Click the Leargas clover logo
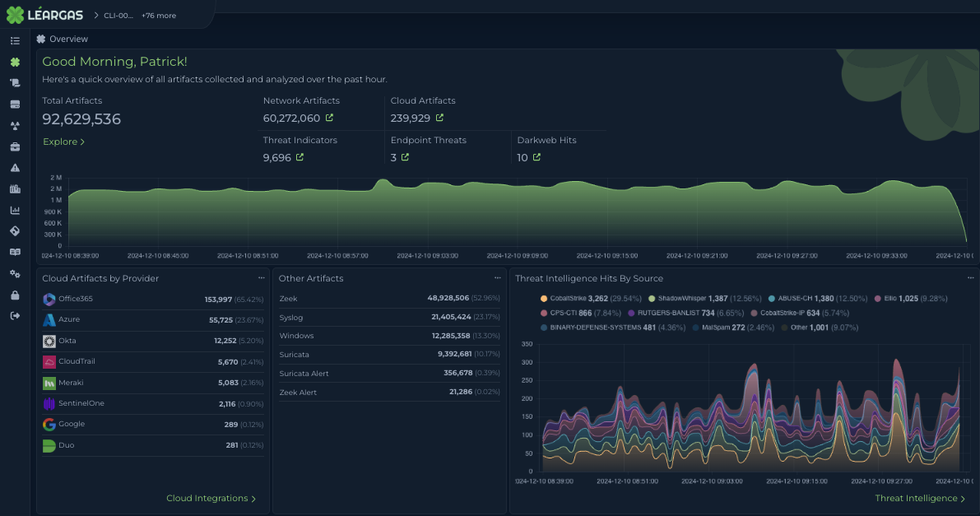 click(15, 14)
